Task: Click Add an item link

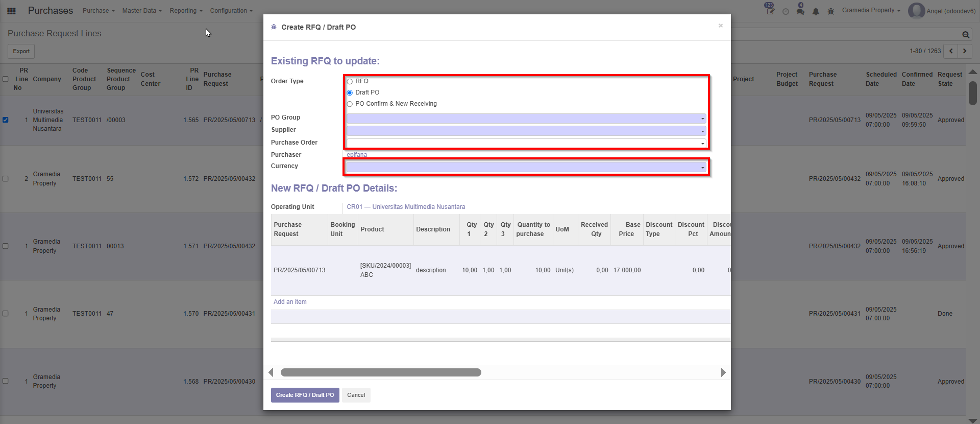Action: pos(290,302)
